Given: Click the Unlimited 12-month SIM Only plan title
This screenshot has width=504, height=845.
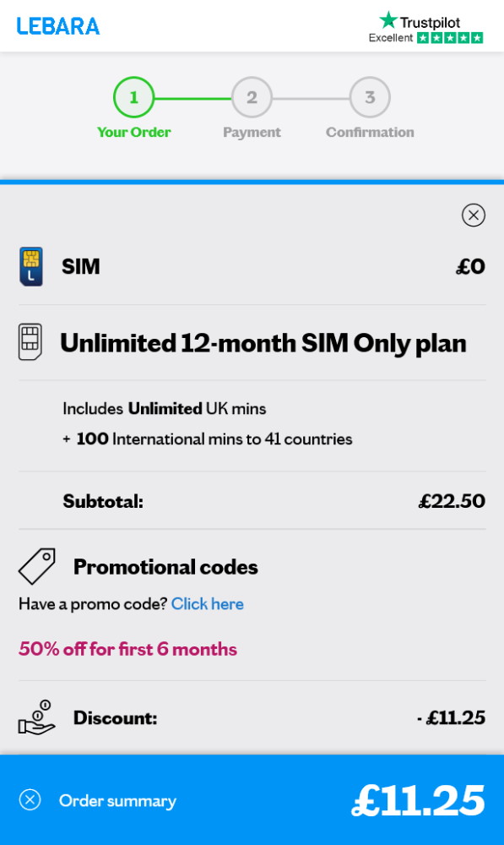Looking at the screenshot, I should (262, 343).
